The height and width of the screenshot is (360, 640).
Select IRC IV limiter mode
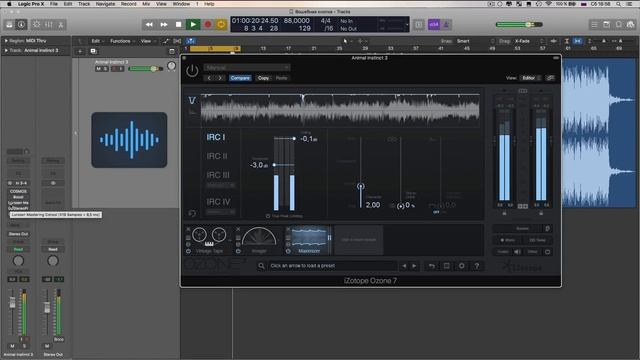[x=218, y=202]
